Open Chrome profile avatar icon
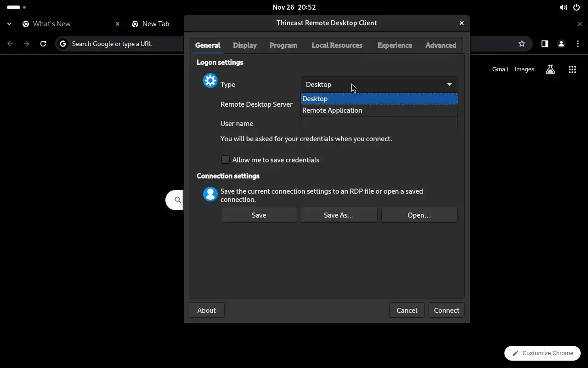Image resolution: width=588 pixels, height=368 pixels. (561, 44)
